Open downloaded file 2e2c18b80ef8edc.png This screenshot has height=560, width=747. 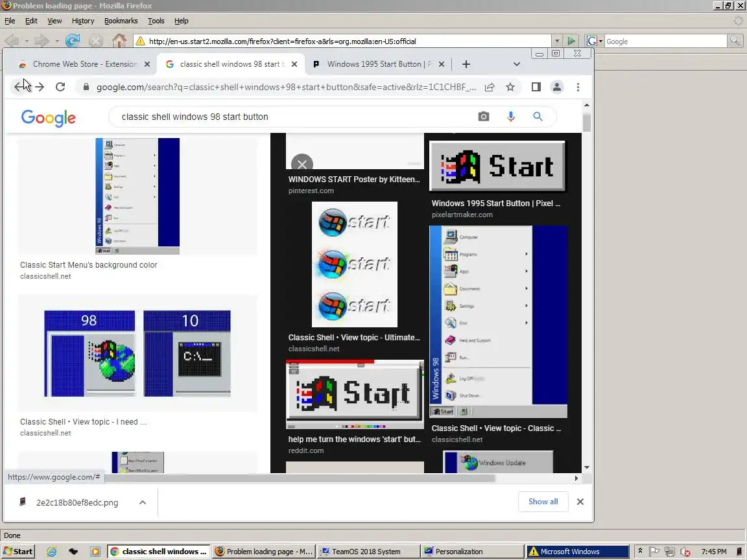77,502
